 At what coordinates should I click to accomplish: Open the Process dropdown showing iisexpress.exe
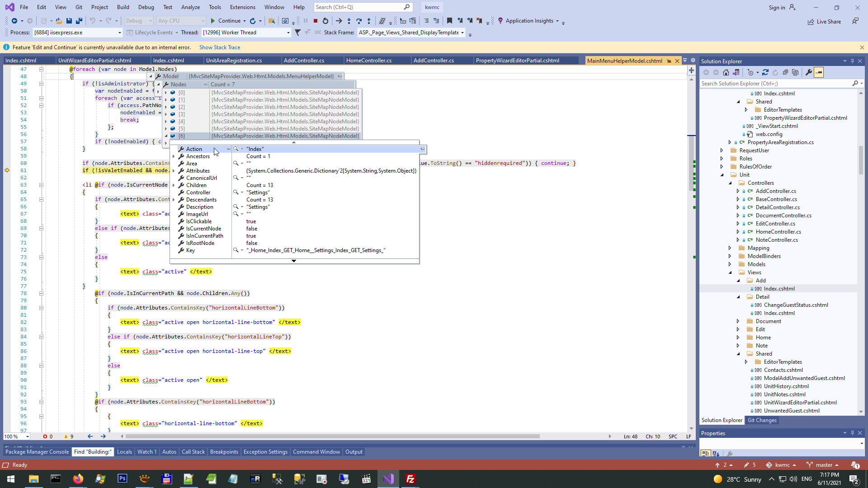click(x=120, y=33)
